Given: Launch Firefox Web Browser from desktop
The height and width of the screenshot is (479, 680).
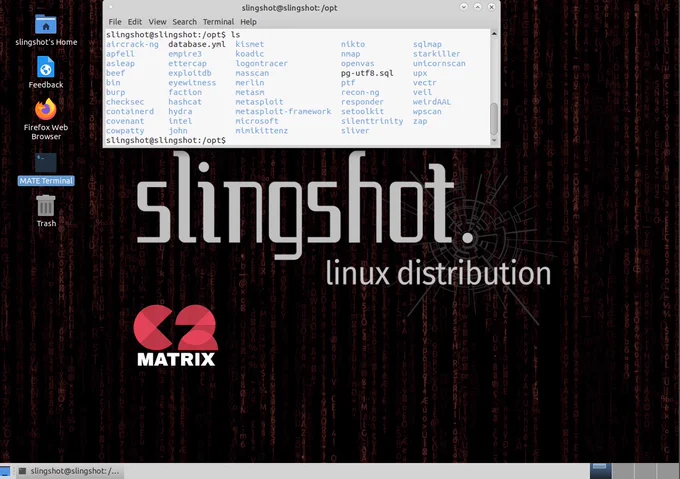Looking at the screenshot, I should pos(46,109).
